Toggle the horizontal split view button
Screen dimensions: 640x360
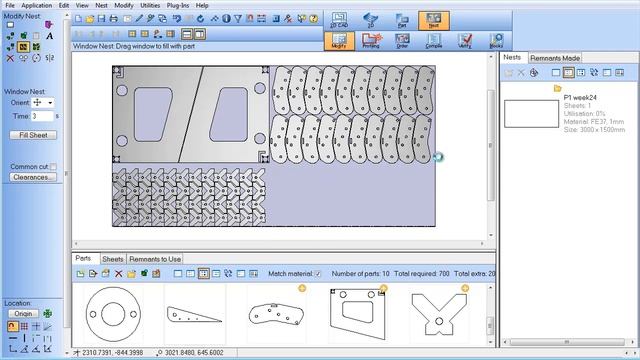[187, 34]
